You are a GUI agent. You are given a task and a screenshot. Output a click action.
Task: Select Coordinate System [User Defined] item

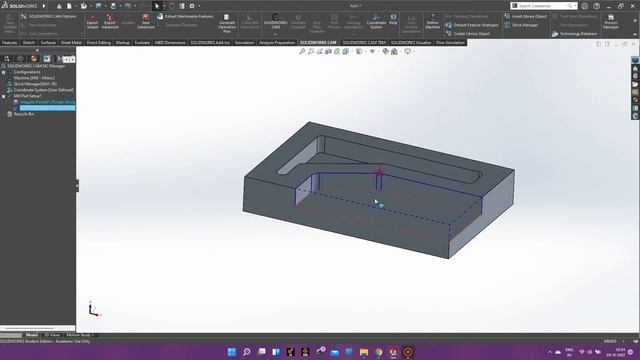pos(44,90)
